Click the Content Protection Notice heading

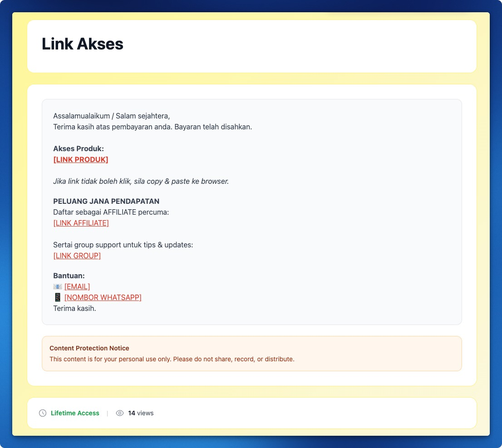(x=89, y=348)
